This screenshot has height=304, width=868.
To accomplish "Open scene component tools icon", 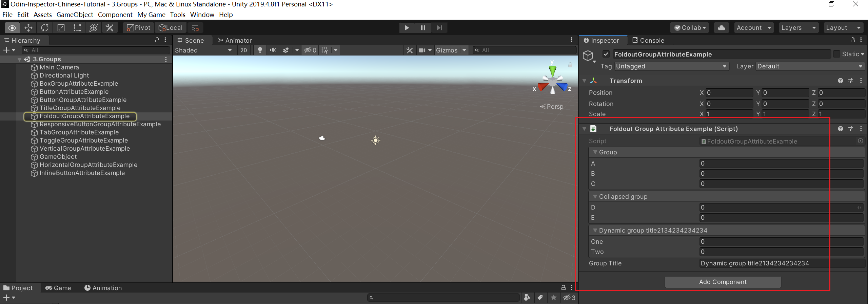I will pyautogui.click(x=410, y=50).
